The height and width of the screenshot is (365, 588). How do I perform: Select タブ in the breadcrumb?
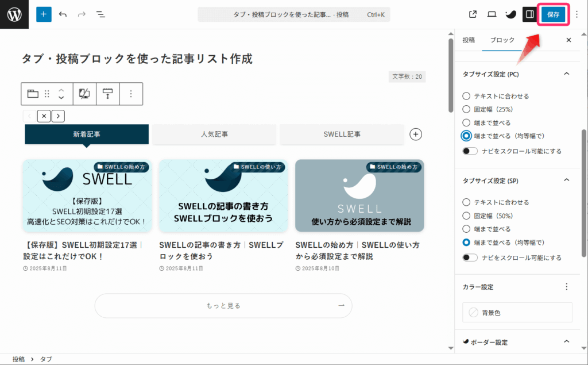pyautogui.click(x=46, y=359)
